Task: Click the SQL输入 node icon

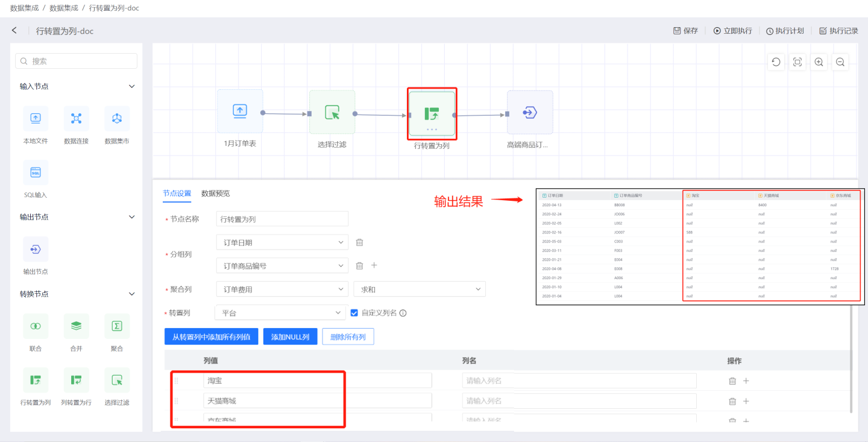Action: click(x=36, y=172)
